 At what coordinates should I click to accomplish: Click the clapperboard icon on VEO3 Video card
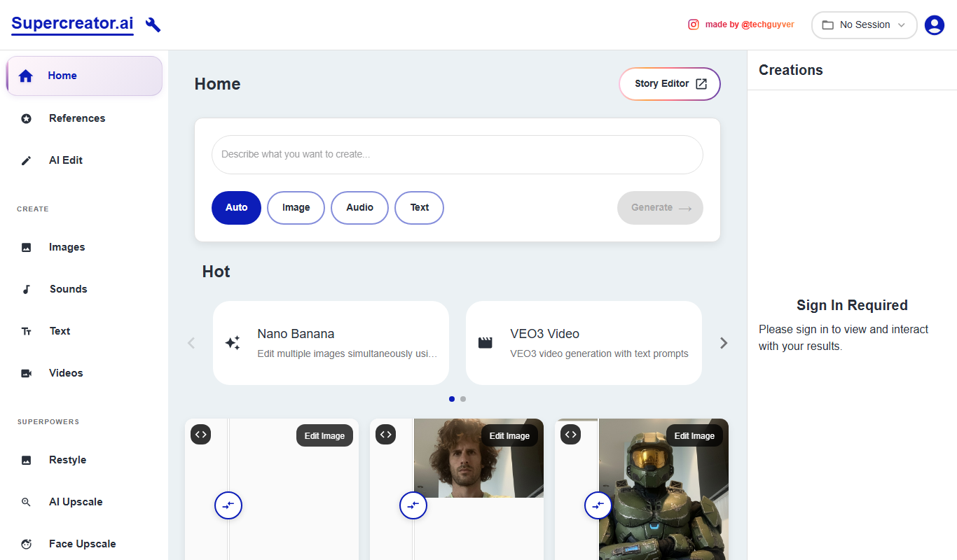pyautogui.click(x=486, y=343)
